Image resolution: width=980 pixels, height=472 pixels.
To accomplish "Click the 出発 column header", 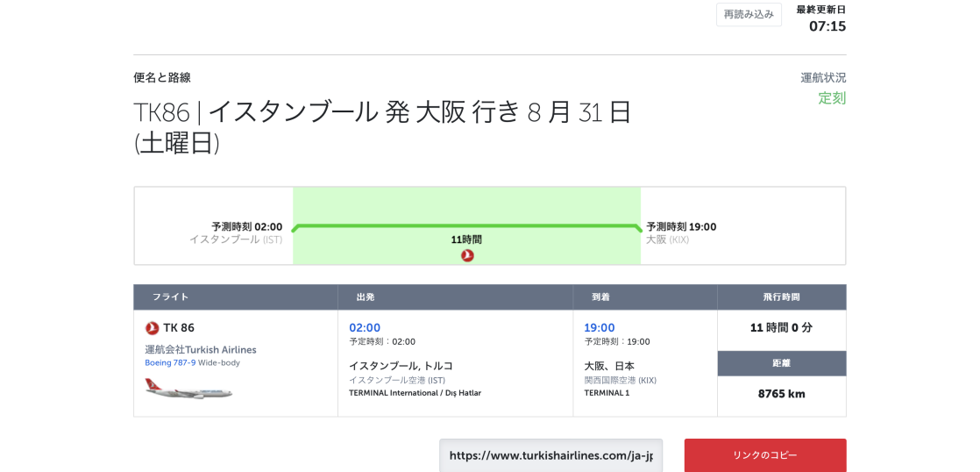I will coord(366,297).
